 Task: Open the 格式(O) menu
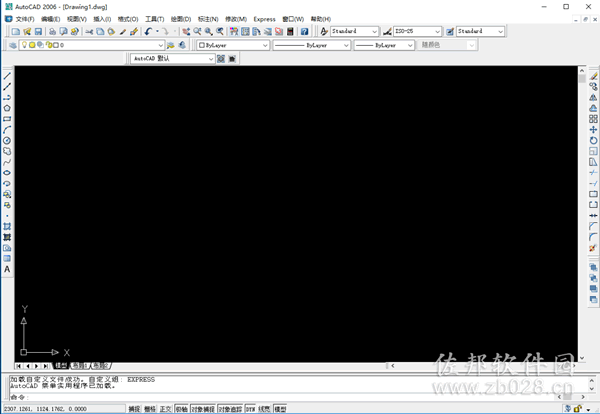pos(128,19)
